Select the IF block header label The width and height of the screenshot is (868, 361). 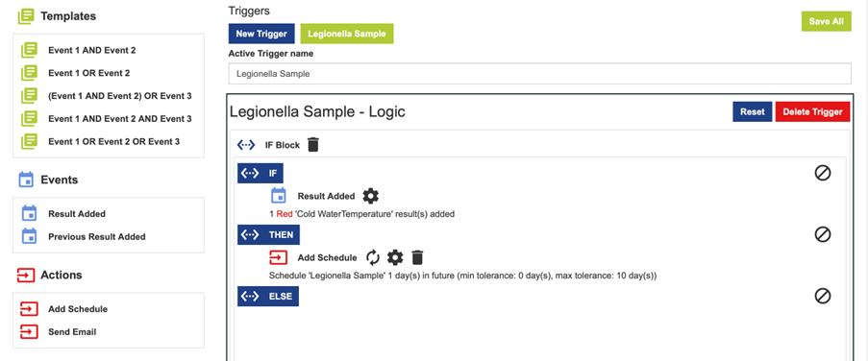click(260, 173)
